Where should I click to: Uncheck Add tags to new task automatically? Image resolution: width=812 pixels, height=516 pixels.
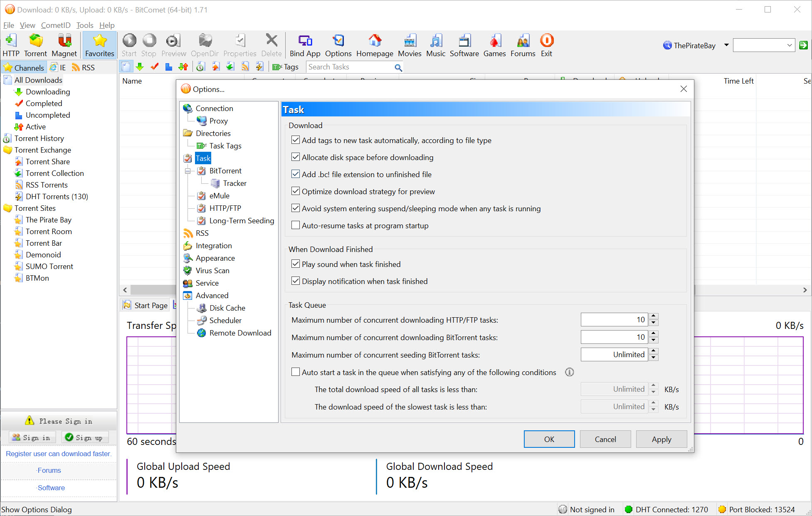point(296,140)
